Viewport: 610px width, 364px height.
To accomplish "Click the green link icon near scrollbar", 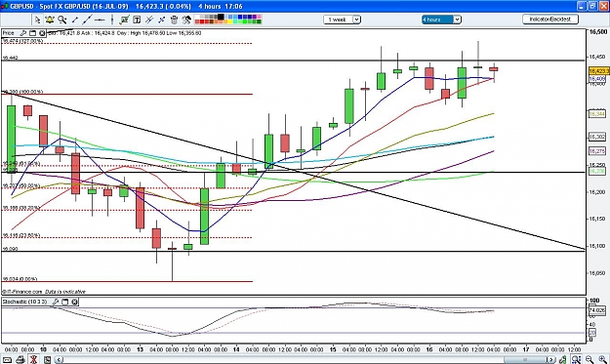I will pyautogui.click(x=562, y=360).
